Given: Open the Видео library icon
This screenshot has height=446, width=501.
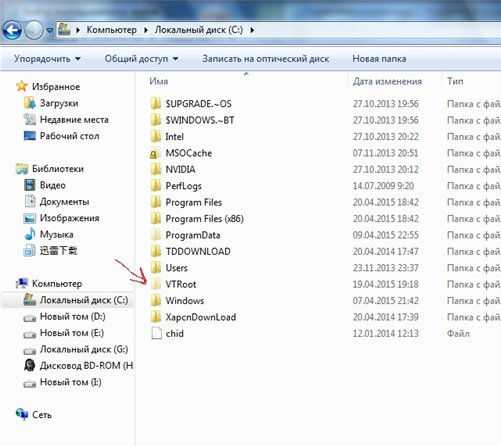Looking at the screenshot, I should click(x=30, y=185).
